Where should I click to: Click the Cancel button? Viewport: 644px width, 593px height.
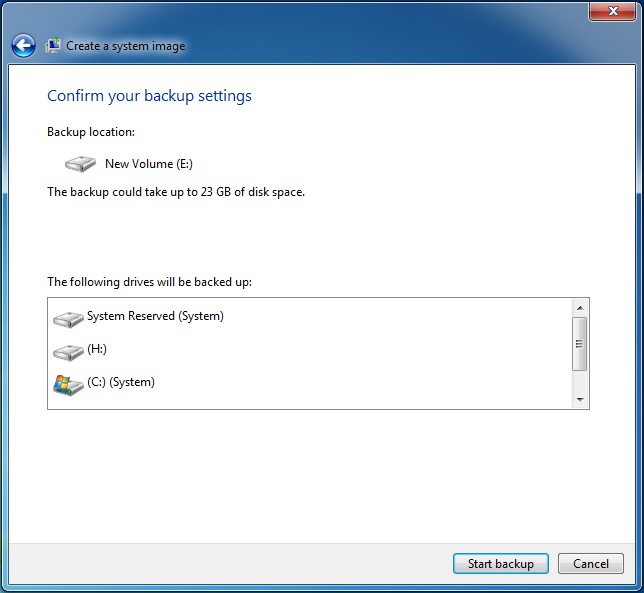pyautogui.click(x=591, y=564)
